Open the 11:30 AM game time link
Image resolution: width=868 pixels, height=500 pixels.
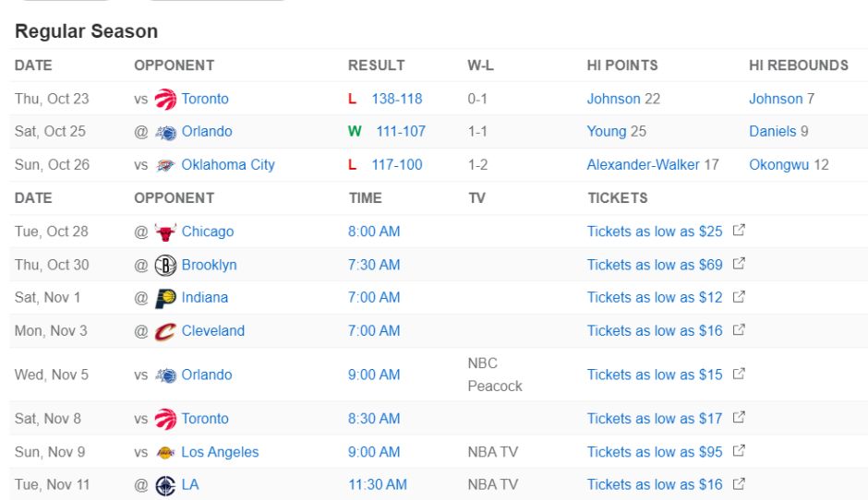[378, 485]
